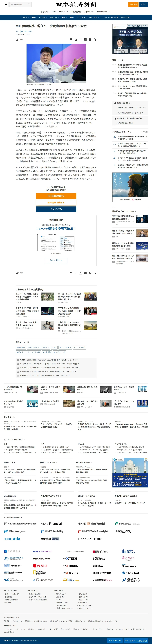Image resolution: width=152 pixels, height=644 pixels.
Task: Share to note via icon under headline
Action: (80, 40)
